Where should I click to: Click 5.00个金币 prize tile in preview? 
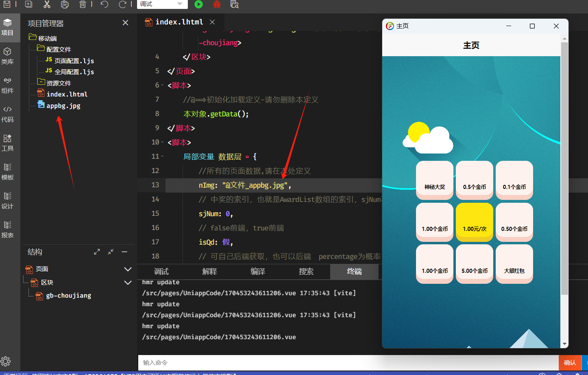(x=475, y=264)
